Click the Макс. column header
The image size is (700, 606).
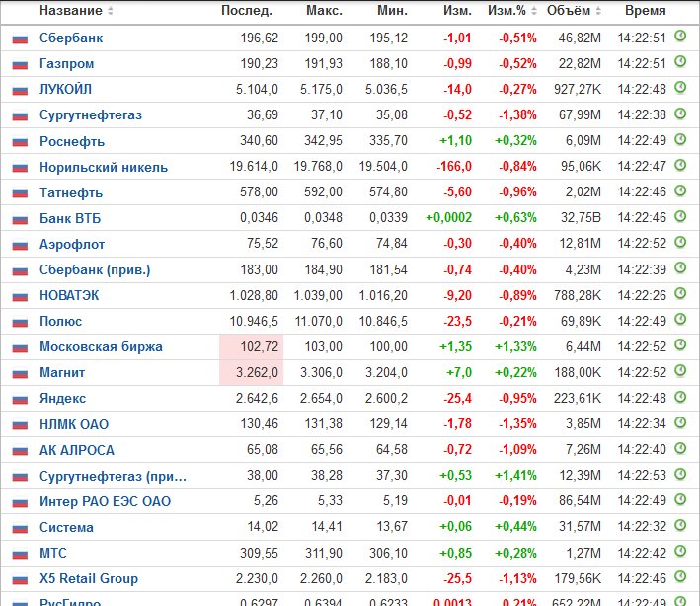point(324,11)
